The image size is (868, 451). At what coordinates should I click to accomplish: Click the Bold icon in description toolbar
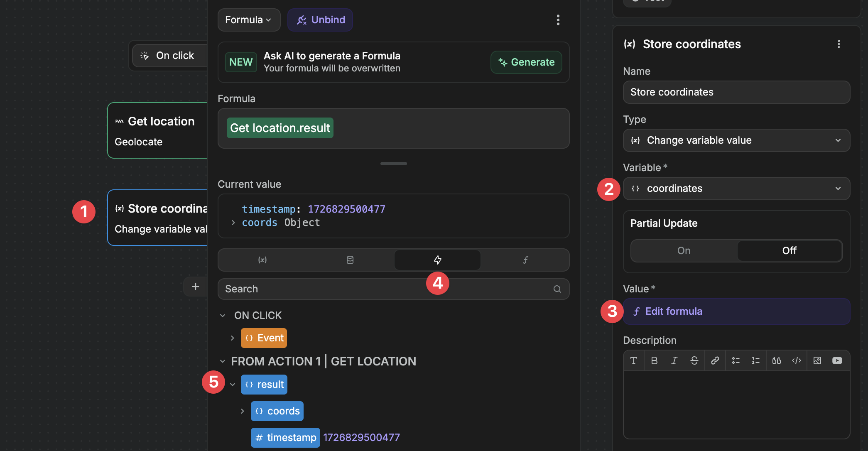tap(654, 360)
